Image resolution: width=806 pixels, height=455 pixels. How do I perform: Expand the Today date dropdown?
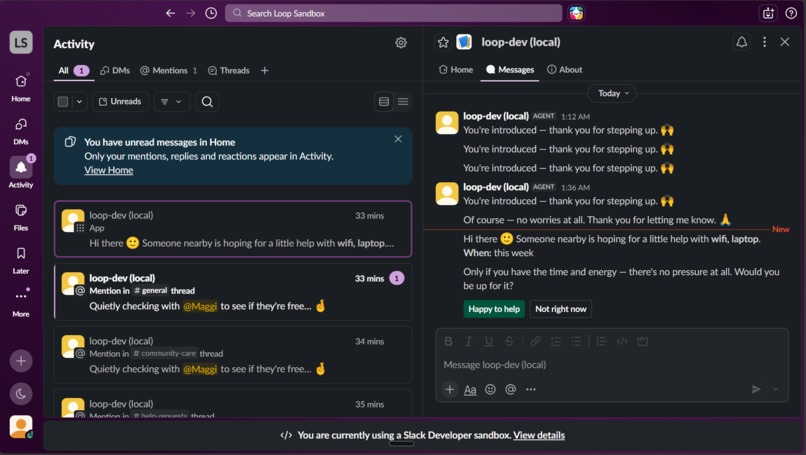[x=613, y=94]
